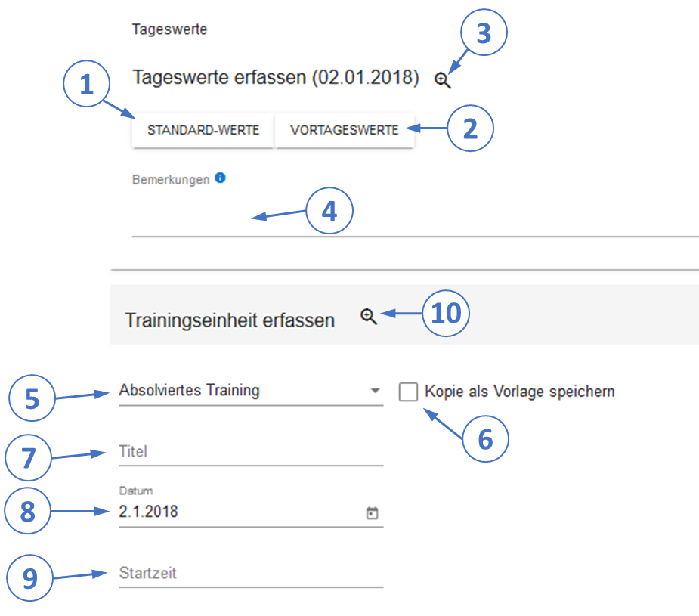Image resolution: width=699 pixels, height=616 pixels.
Task: Click the Trainingseinheit erfassen heading text
Action: pos(230,320)
